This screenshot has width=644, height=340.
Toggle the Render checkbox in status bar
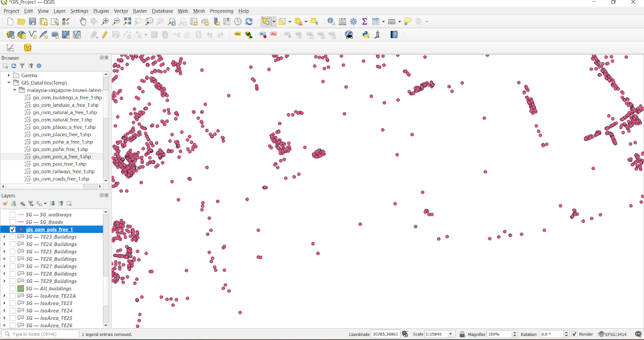[574, 334]
